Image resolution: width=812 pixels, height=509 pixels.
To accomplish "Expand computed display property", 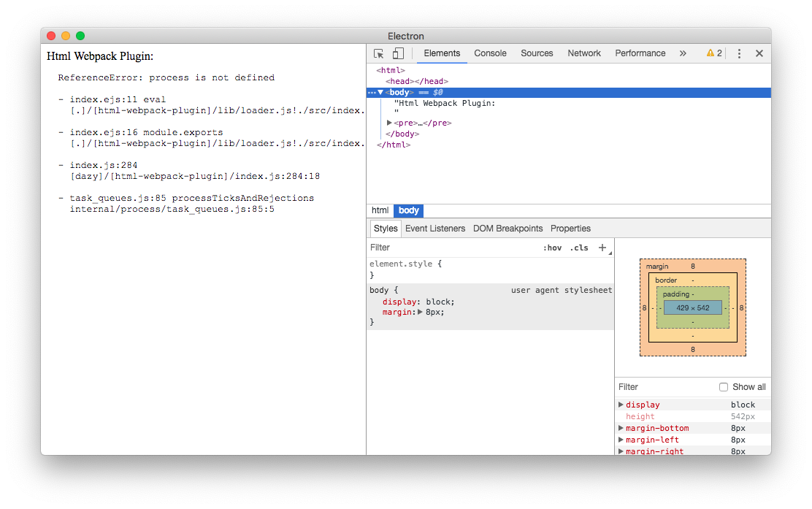I will click(x=621, y=405).
